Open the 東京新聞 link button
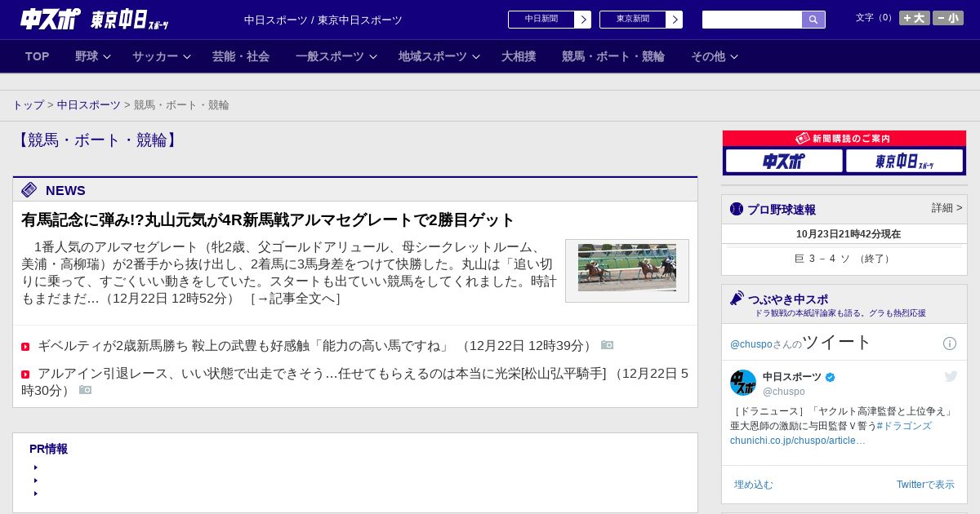Screen dimensions: 980x514 coord(633,20)
